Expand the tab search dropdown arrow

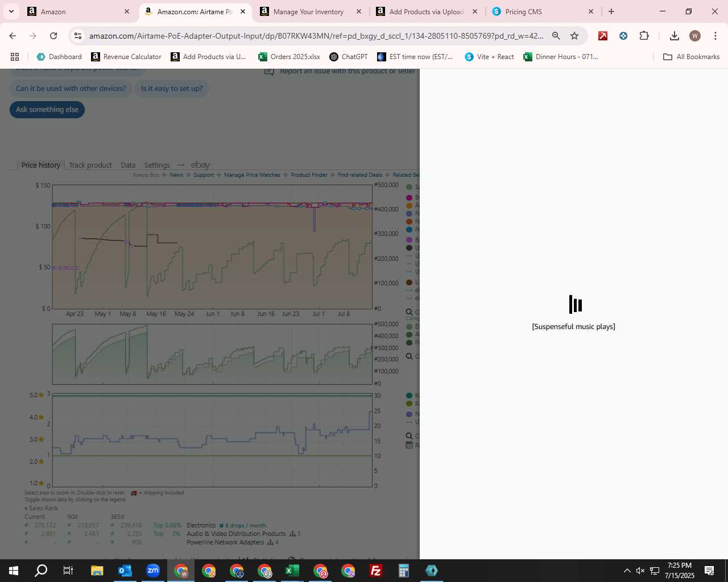[x=11, y=11]
